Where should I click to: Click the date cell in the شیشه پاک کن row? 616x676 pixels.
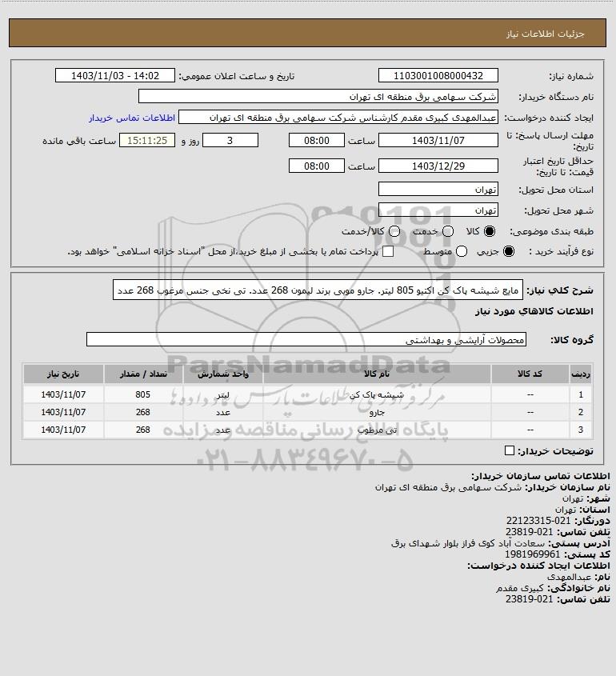pyautogui.click(x=63, y=394)
